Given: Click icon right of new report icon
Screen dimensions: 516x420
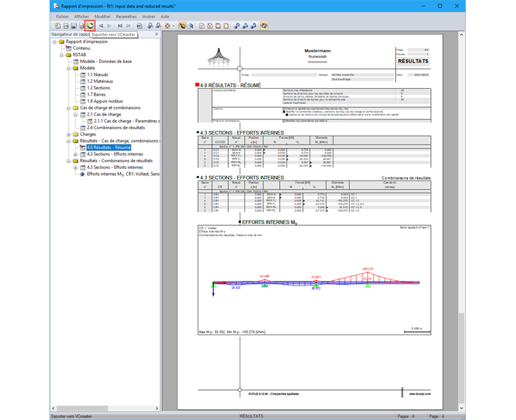Looking at the screenshot, I should [66, 26].
